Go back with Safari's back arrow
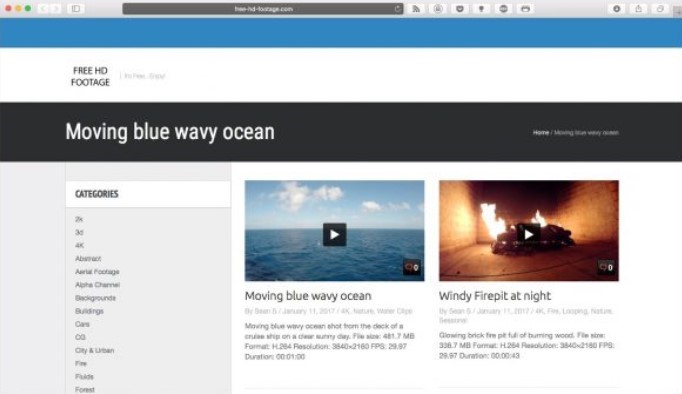682x394 pixels. click(43, 9)
